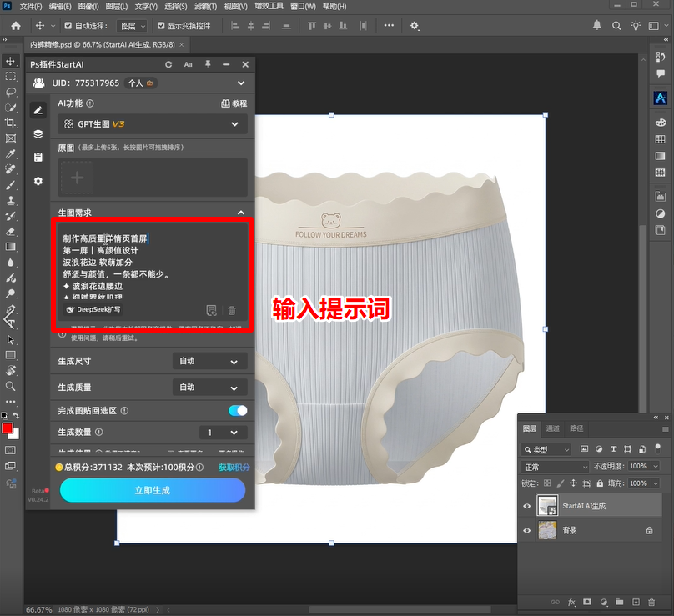The image size is (674, 616).
Task: Click the DeepSeek扩写 button
Action: tap(93, 309)
